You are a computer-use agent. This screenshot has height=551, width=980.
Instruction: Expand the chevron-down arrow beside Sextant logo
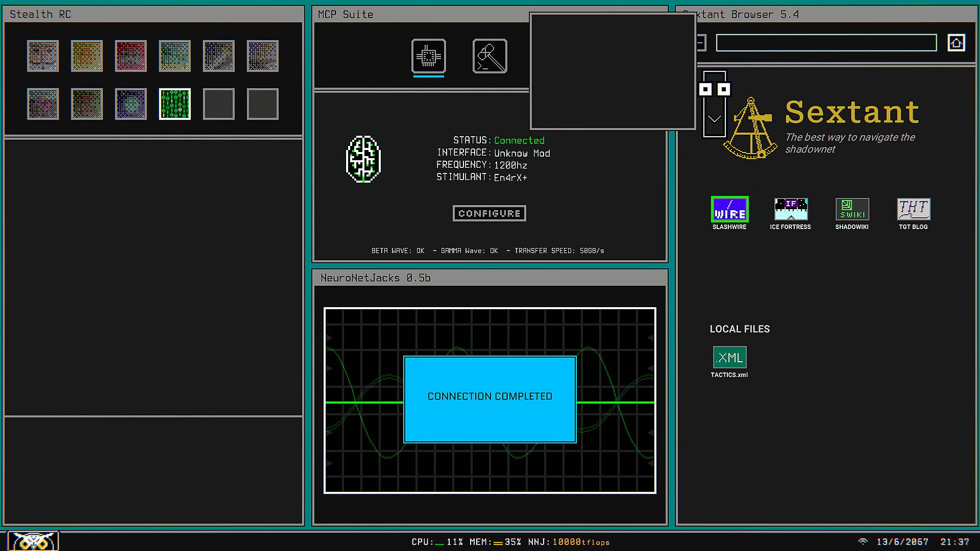pos(714,119)
